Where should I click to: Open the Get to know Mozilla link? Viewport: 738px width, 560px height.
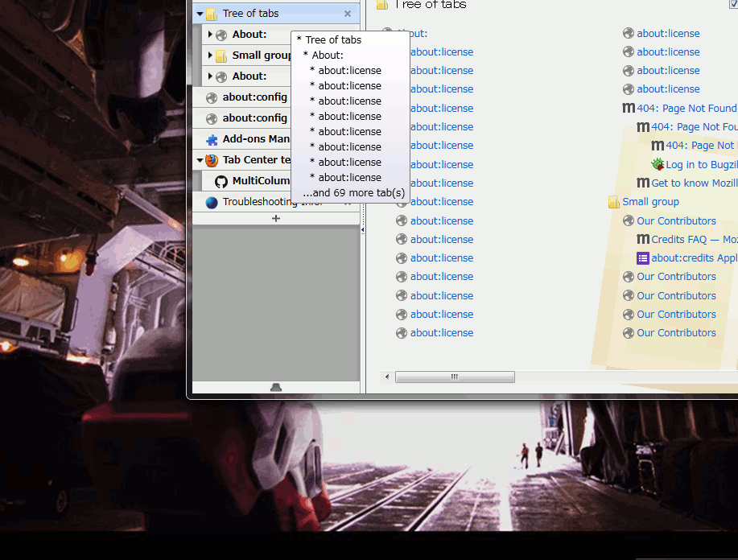coord(694,183)
